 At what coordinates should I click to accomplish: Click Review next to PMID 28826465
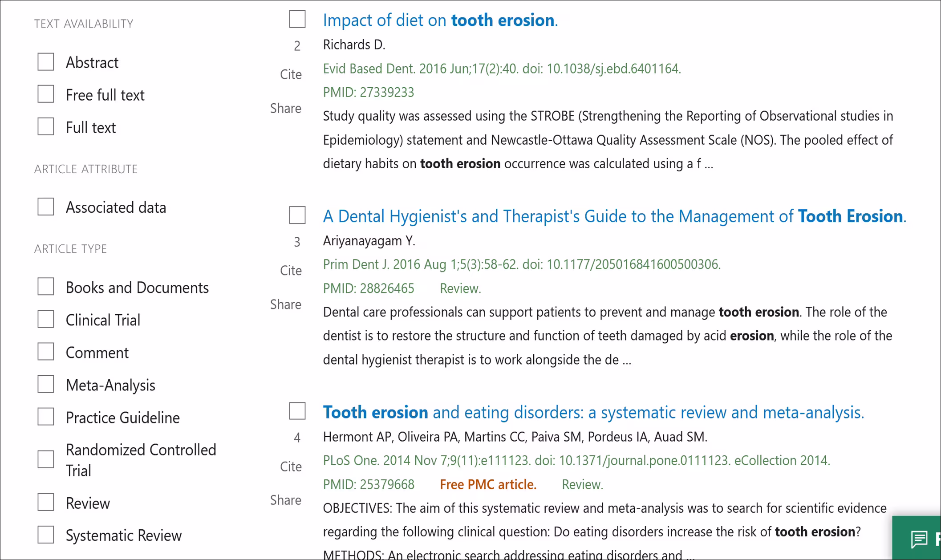(x=460, y=288)
